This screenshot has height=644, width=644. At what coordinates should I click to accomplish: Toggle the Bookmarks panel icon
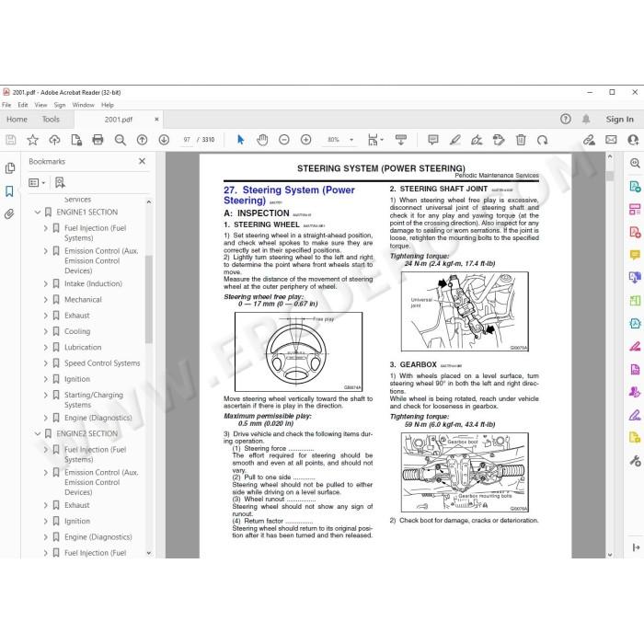point(9,191)
